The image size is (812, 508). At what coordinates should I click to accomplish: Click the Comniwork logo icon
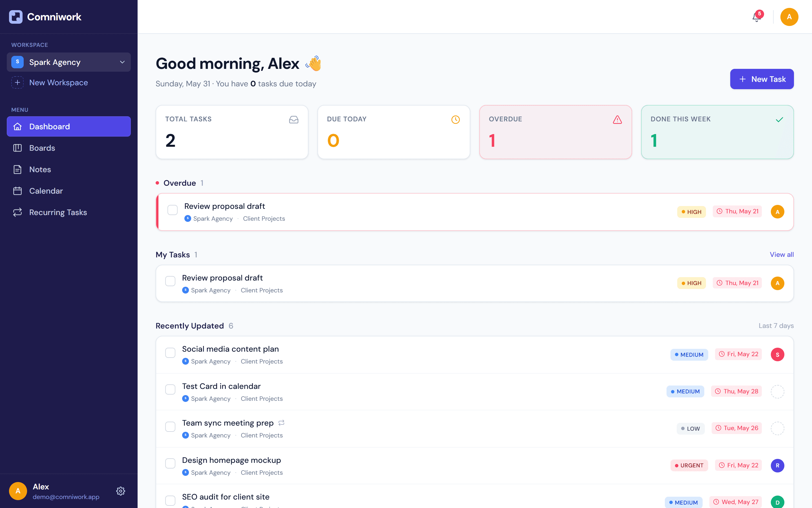point(16,17)
